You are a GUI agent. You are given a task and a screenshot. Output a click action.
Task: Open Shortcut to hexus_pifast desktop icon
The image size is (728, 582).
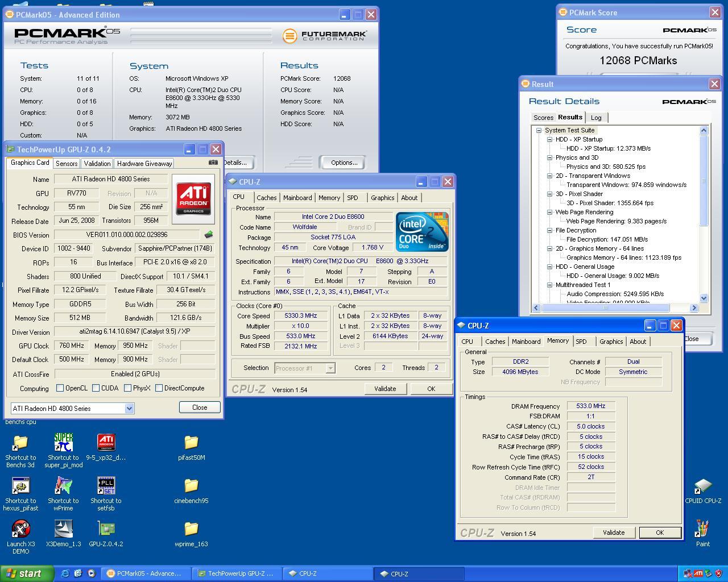pos(20,487)
